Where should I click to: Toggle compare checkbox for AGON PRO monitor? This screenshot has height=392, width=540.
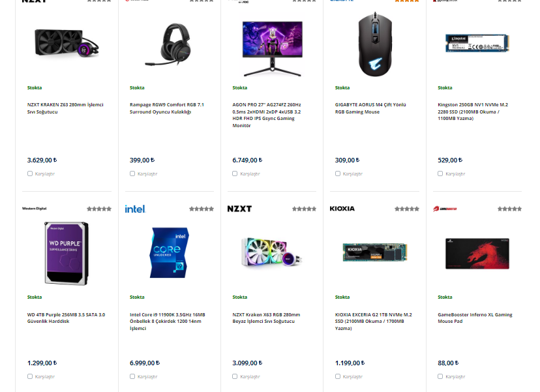click(x=235, y=173)
